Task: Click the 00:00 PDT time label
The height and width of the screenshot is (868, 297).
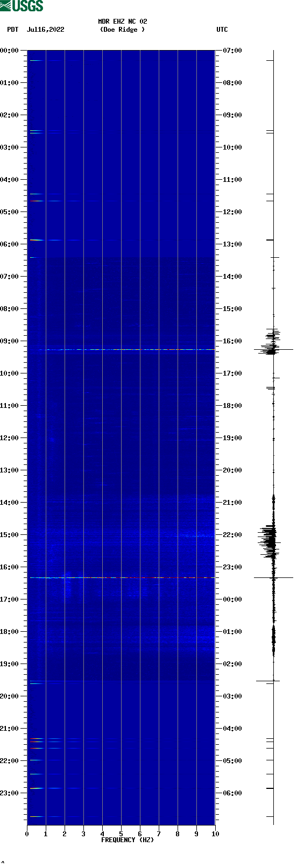Action: click(10, 51)
